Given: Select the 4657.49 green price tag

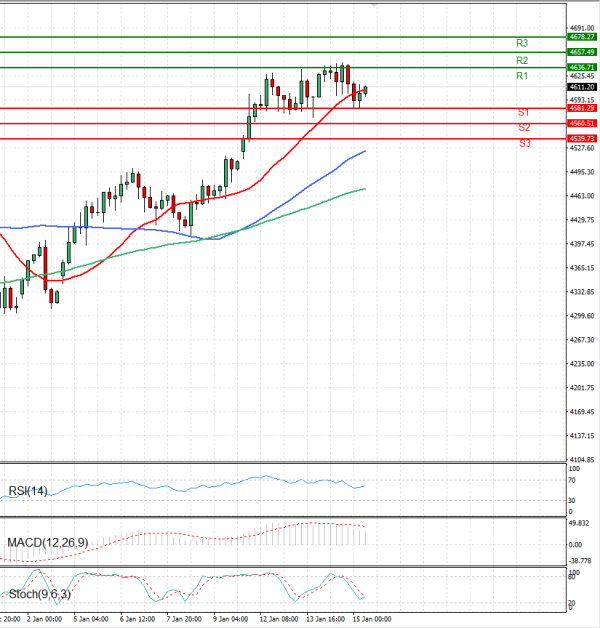Looking at the screenshot, I should (581, 51).
